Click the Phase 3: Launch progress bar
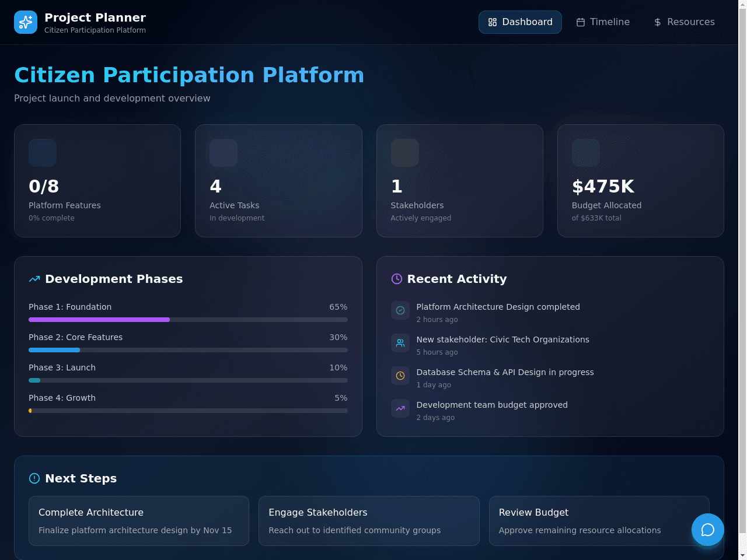747x560 pixels. (188, 380)
